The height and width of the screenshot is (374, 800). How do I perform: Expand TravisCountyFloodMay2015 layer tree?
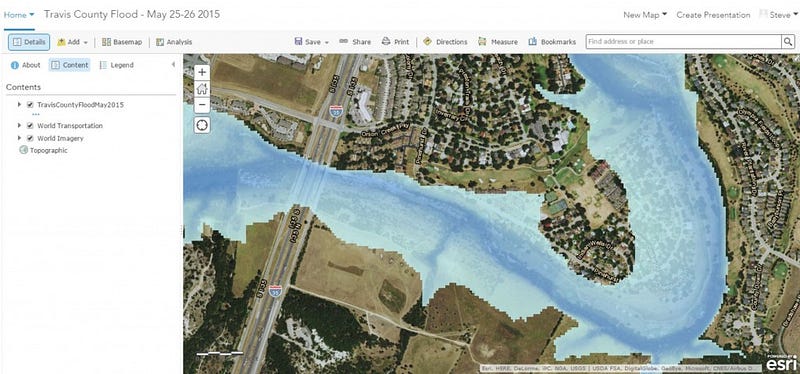point(19,105)
